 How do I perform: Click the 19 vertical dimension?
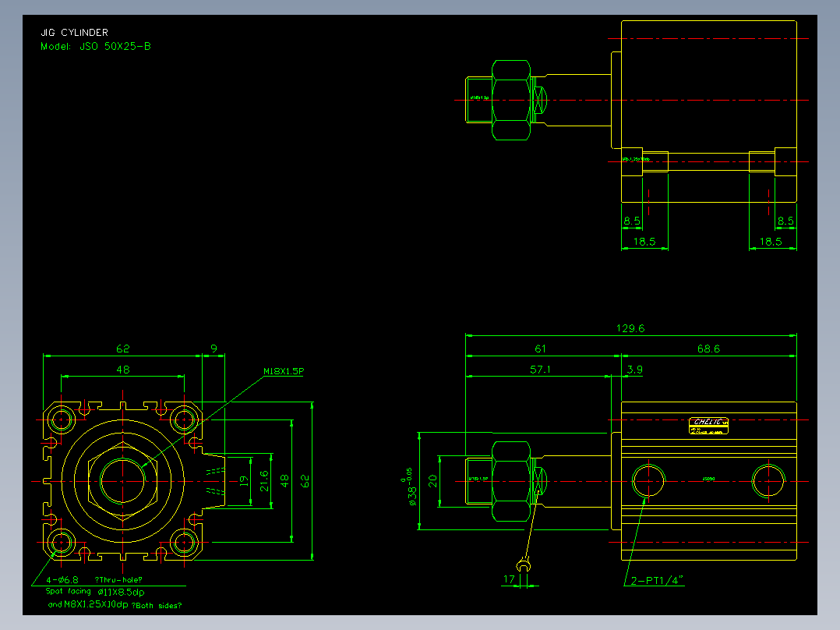coord(245,481)
